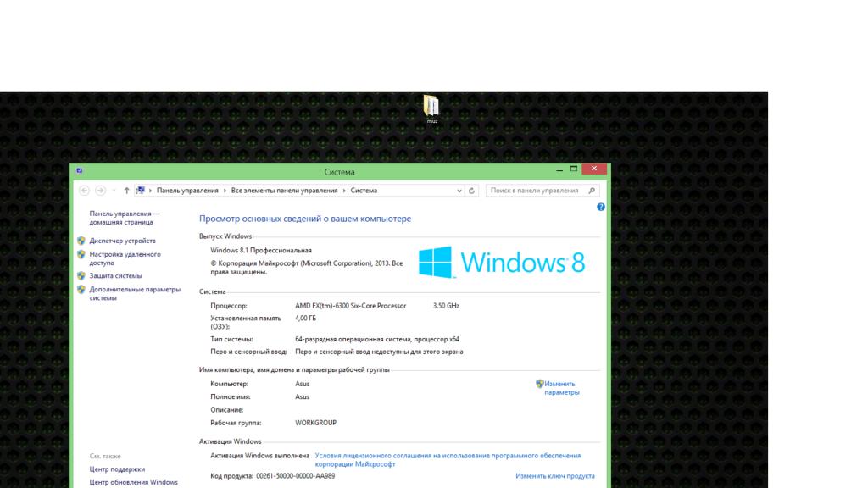
Task: Open the folder icon on the desktop
Action: point(431,108)
